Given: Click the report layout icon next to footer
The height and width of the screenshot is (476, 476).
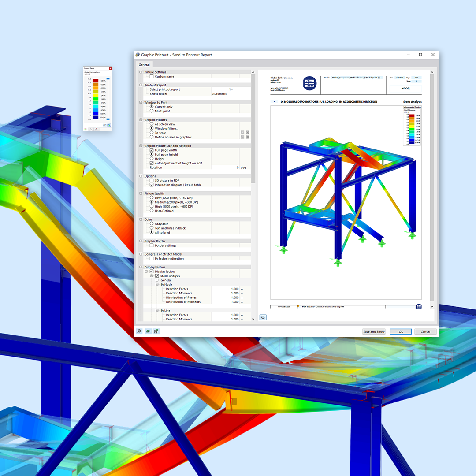Looking at the screenshot, I should 418,307.
